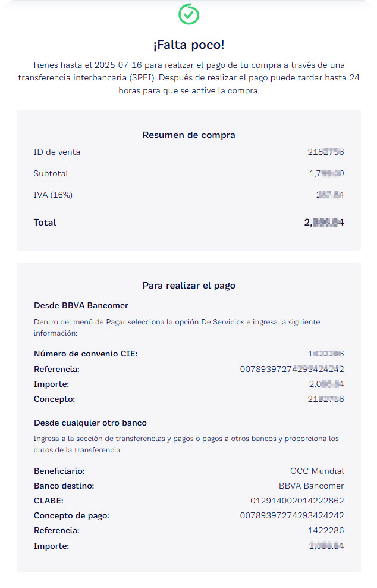Click the "¡Falta poco!" heading

(x=188, y=45)
